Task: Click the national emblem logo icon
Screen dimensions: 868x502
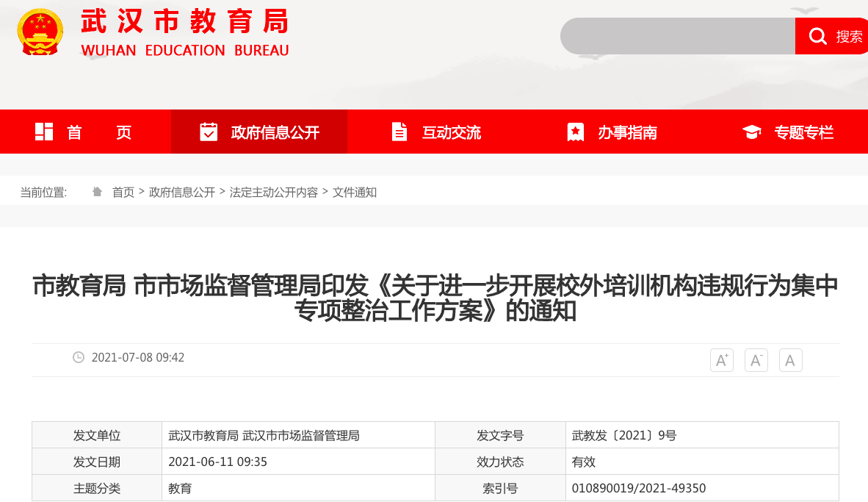Action: (40, 32)
